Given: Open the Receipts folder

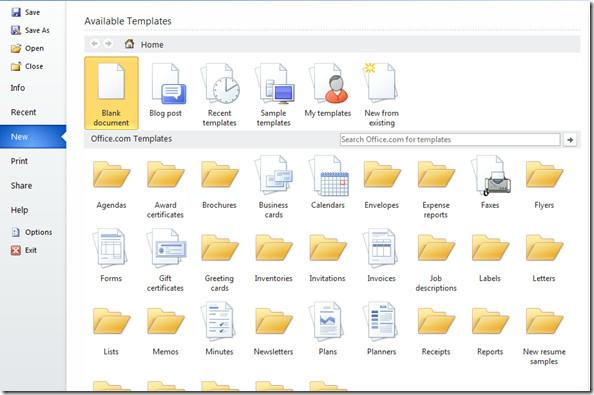Looking at the screenshot, I should (436, 331).
